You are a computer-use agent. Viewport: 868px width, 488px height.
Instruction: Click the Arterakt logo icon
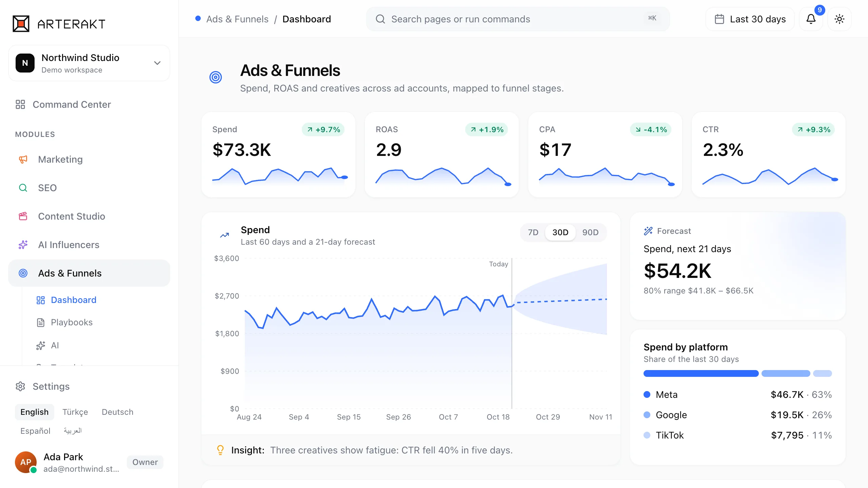pyautogui.click(x=21, y=24)
